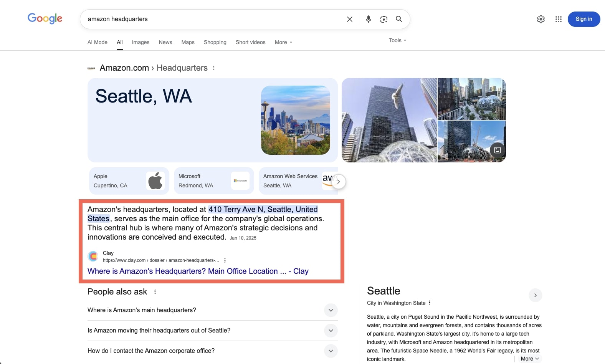
Task: Click City in Washington State subtitle
Action: [396, 303]
